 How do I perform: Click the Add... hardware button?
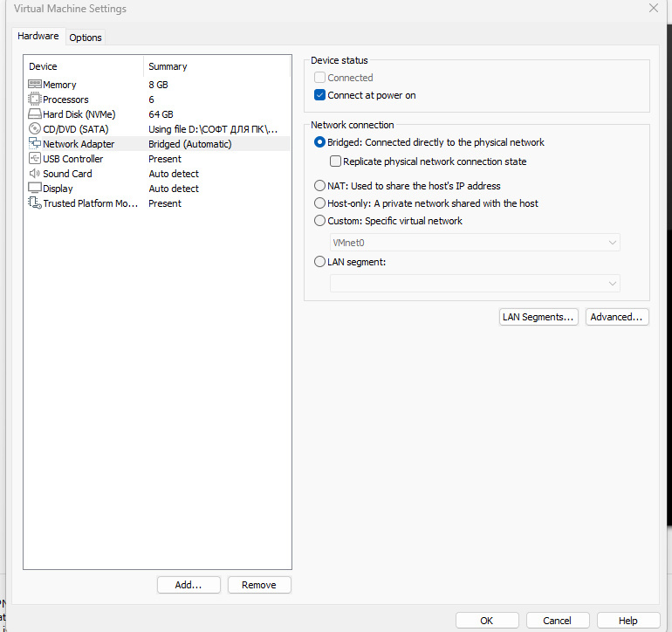click(x=189, y=585)
